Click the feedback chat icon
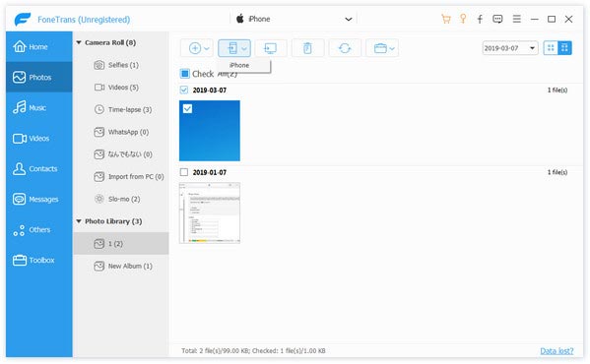 tap(497, 19)
